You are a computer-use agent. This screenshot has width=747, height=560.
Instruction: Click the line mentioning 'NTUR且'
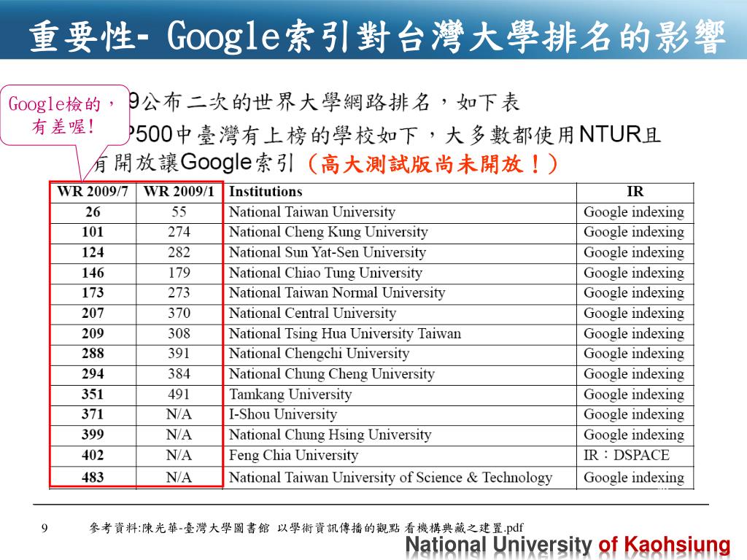coord(395,135)
